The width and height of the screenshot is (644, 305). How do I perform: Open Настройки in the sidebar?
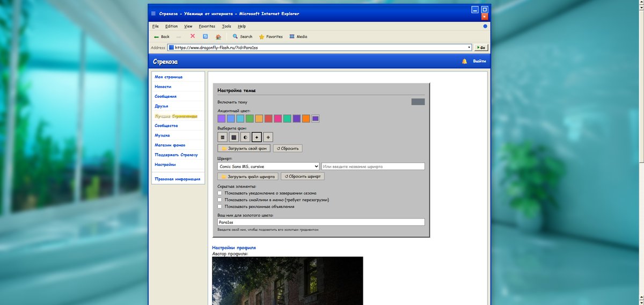coord(165,164)
